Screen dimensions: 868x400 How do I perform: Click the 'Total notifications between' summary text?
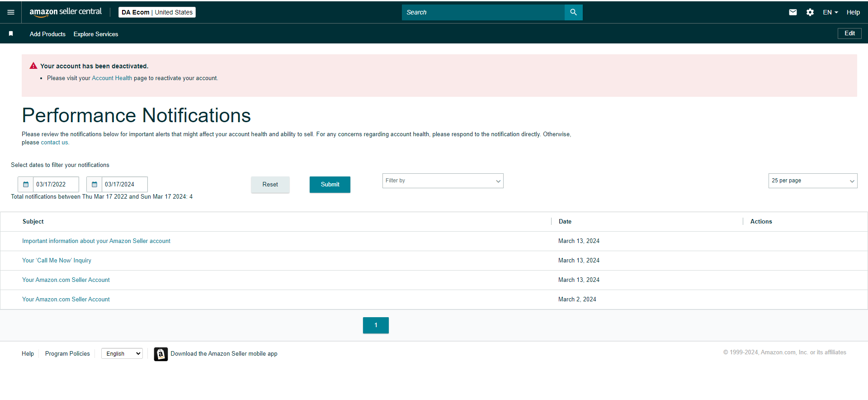click(x=102, y=197)
